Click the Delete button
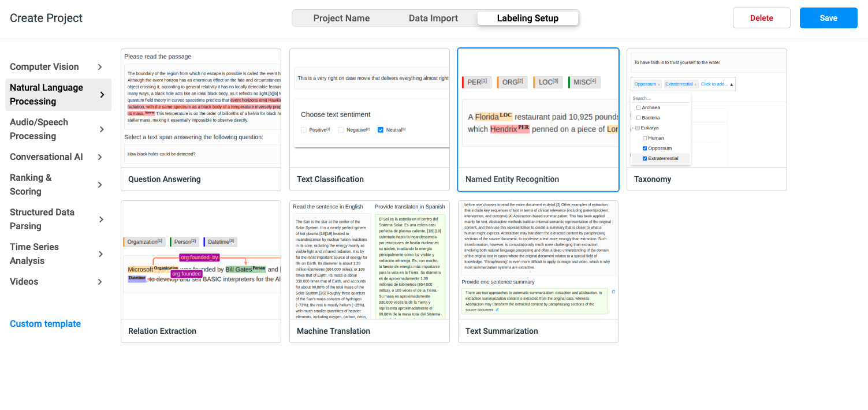Screen dimensions: 868x410 (x=761, y=18)
